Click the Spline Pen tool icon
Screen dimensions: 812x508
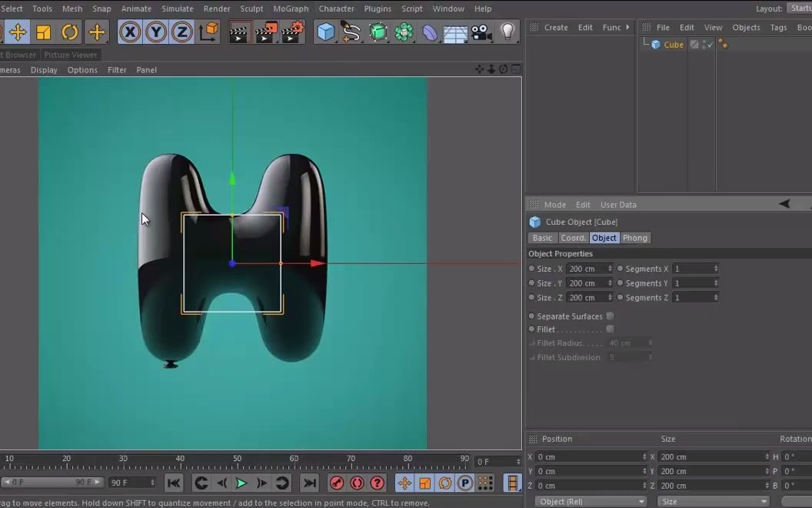click(351, 32)
